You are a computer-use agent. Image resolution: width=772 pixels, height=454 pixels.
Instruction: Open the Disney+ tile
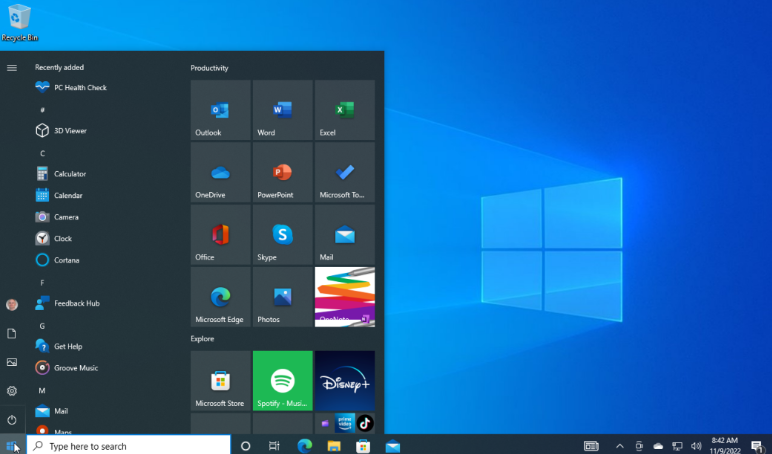pyautogui.click(x=345, y=381)
